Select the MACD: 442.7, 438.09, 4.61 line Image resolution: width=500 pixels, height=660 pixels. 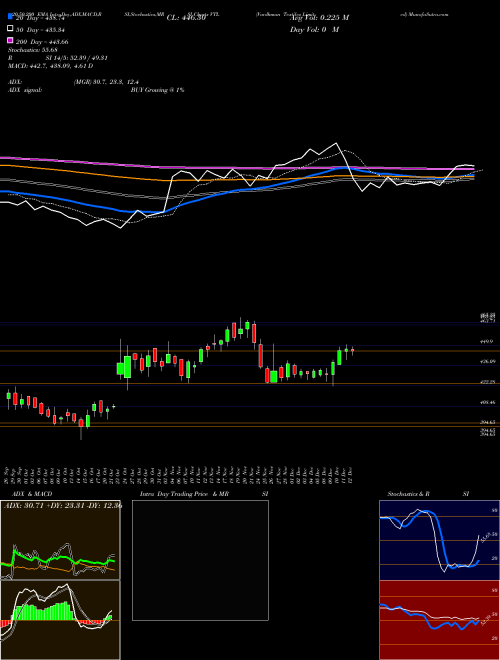coord(51,66)
